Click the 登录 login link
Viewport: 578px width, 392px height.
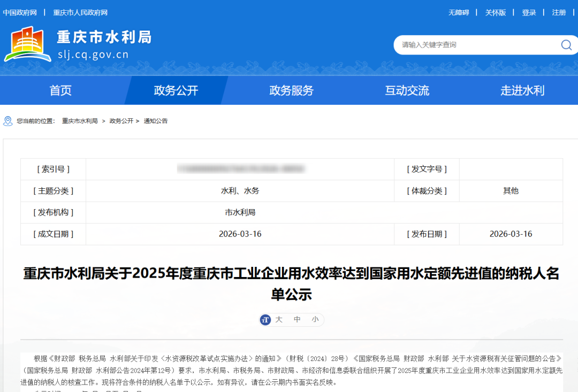(529, 12)
